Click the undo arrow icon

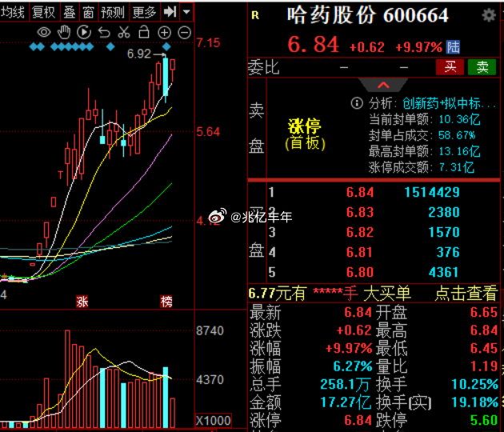[104, 33]
